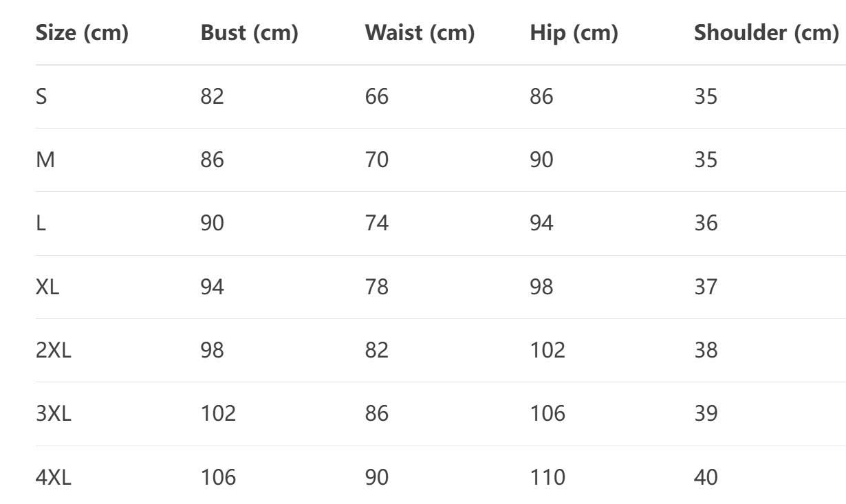Click the 4XL size row label
This screenshot has height=504, width=846.
[54, 476]
